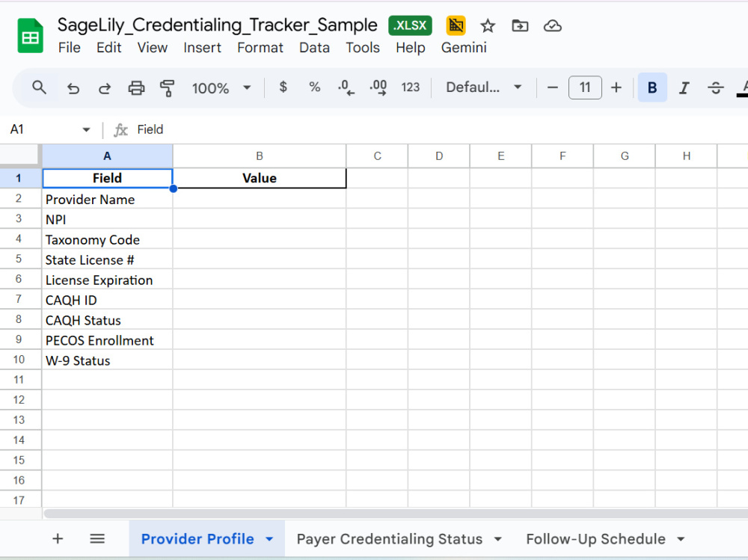Select column A header
748x560 pixels.
pos(107,156)
